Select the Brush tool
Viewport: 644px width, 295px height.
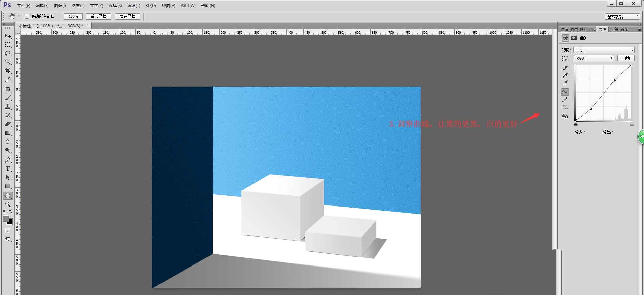click(x=8, y=98)
